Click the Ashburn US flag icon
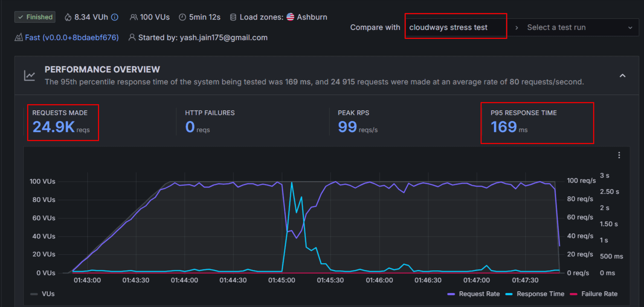This screenshot has width=644, height=307. pyautogui.click(x=290, y=17)
